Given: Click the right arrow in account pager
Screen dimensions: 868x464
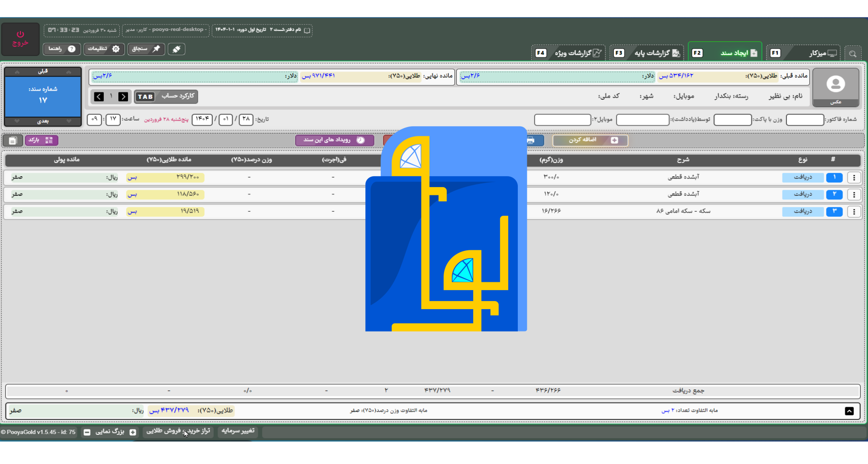Looking at the screenshot, I should coord(123,97).
